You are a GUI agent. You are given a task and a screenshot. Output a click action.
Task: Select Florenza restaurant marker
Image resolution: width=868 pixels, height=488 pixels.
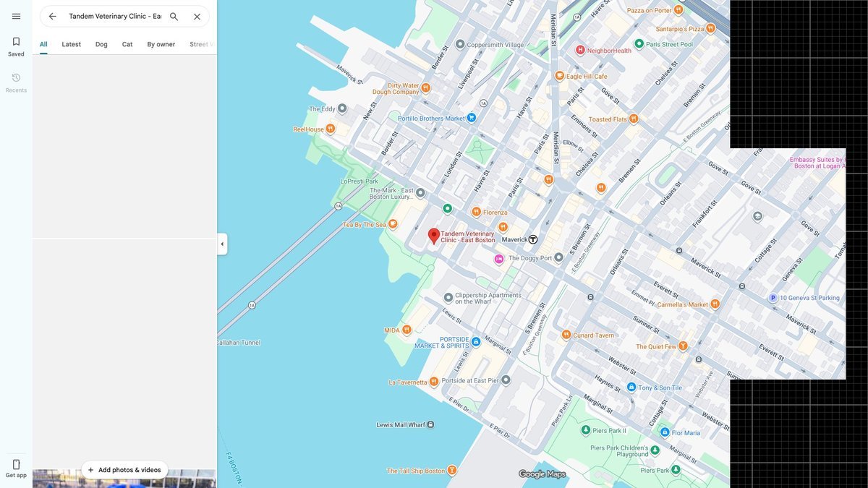(x=476, y=212)
